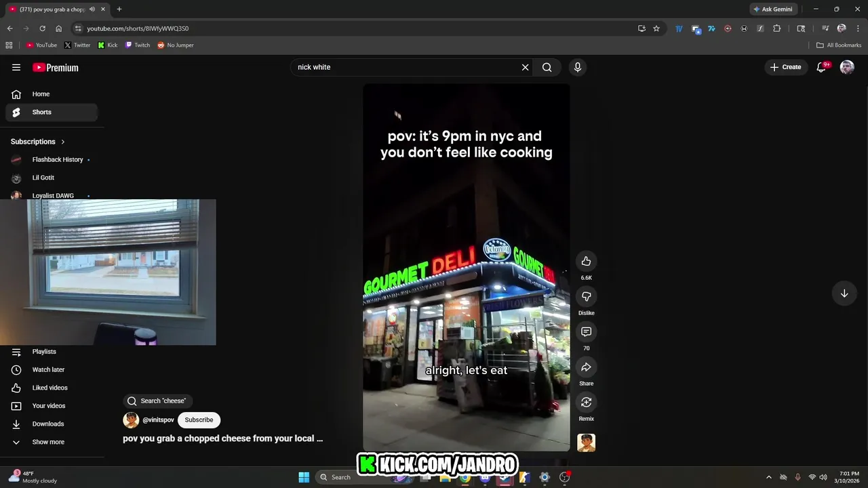Open Chrome three-dot menu
Screen dimensions: 868x488
point(857,28)
